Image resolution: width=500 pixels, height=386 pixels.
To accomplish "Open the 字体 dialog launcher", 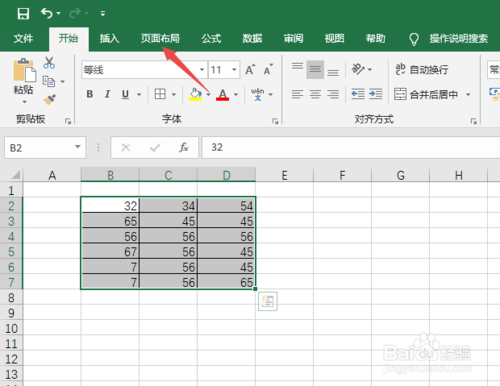I will pyautogui.click(x=275, y=121).
